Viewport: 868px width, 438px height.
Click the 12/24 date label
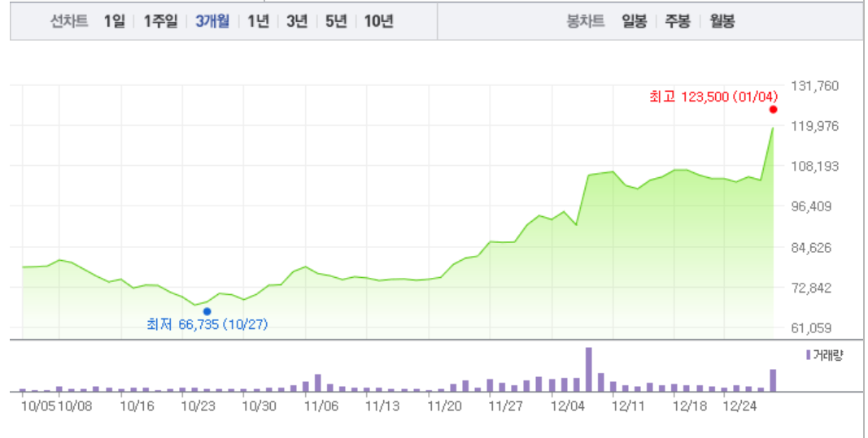(739, 406)
